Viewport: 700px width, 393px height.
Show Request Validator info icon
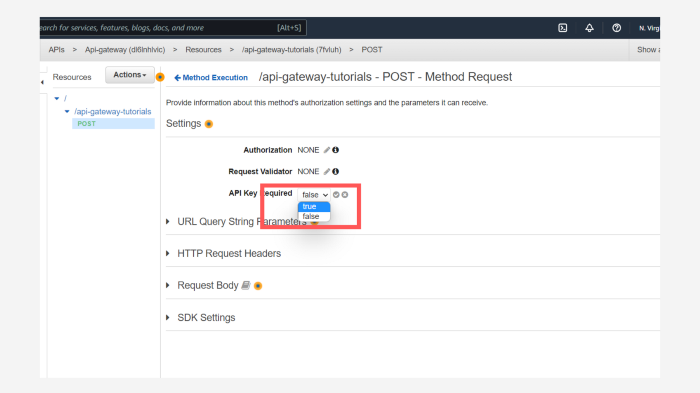pos(336,171)
